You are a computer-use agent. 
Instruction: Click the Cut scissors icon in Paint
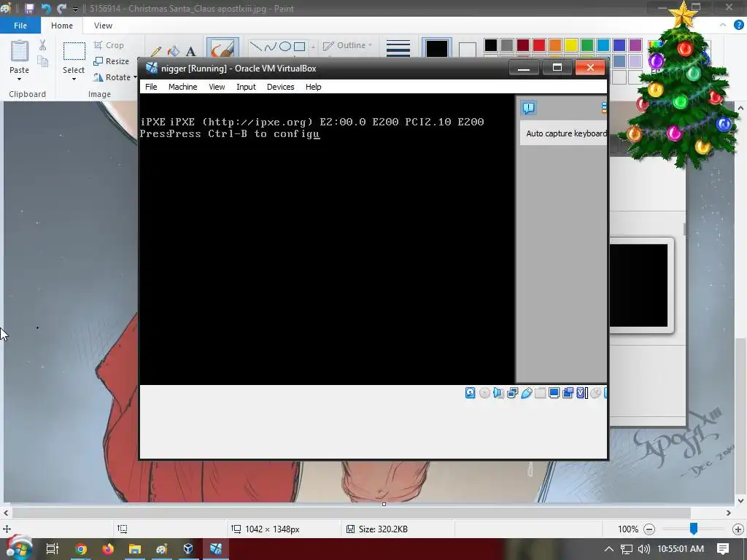pos(42,44)
